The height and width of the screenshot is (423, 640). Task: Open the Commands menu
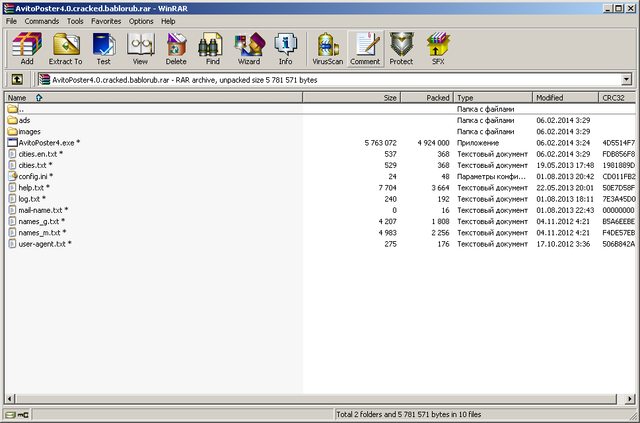[x=42, y=21]
